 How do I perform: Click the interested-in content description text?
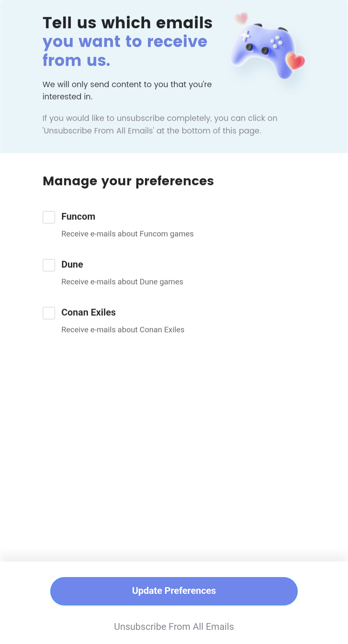(127, 90)
